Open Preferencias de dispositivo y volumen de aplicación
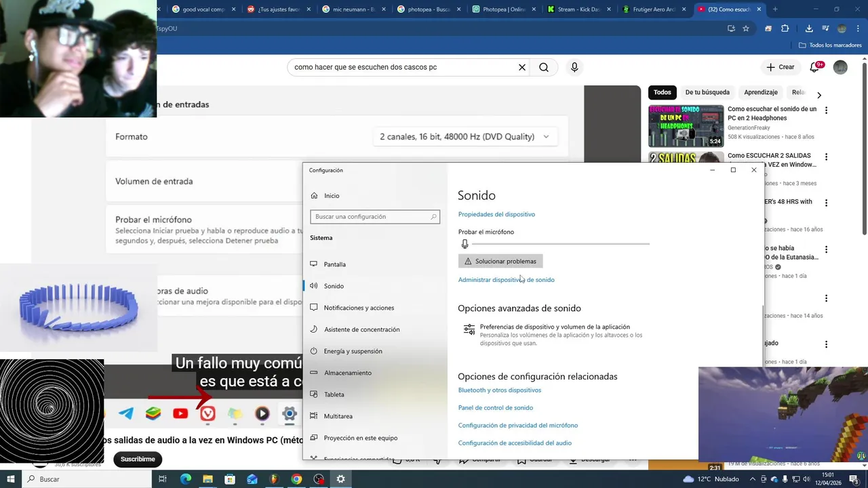868x488 pixels. [553, 334]
